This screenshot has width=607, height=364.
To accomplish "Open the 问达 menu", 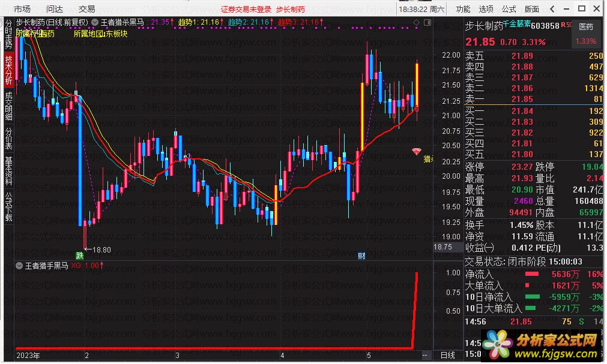I will pyautogui.click(x=54, y=8).
